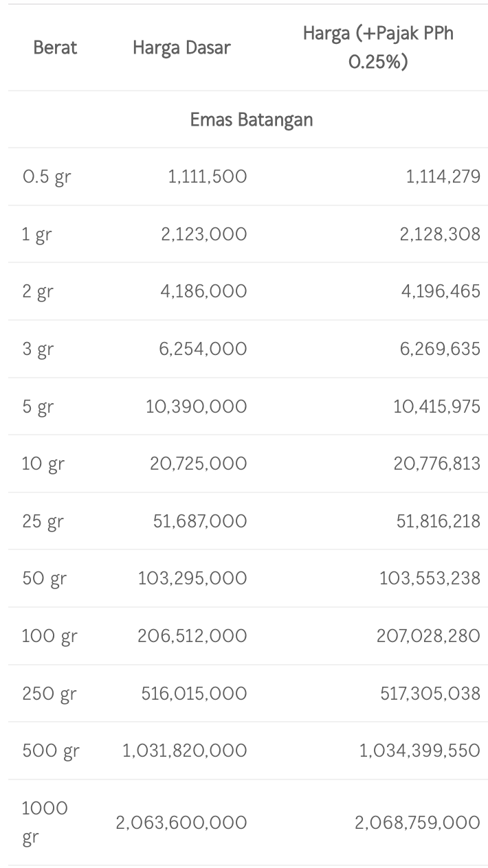Screen dimensions: 488x868
Task: Select base price 6,254,000
Action: (203, 350)
